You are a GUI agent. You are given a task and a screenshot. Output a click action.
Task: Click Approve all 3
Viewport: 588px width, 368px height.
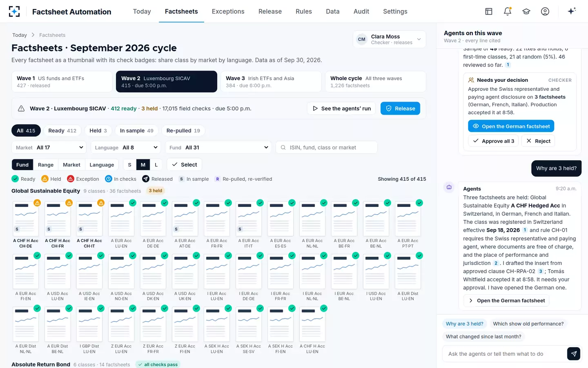[x=493, y=141]
